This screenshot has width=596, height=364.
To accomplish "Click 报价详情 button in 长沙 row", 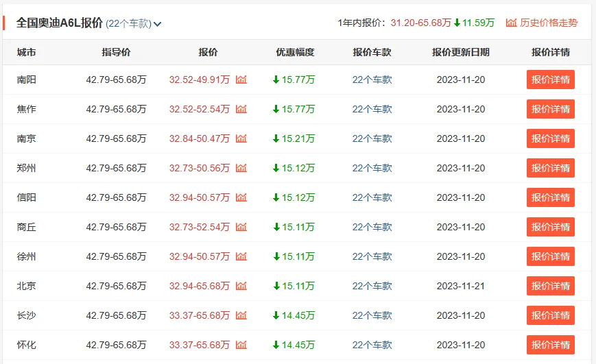I will pyautogui.click(x=550, y=315).
